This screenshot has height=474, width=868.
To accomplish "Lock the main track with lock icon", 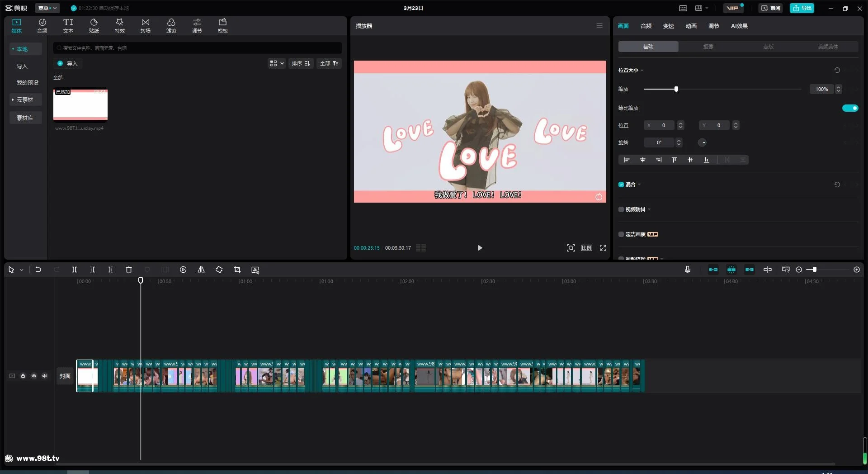I will point(23,376).
